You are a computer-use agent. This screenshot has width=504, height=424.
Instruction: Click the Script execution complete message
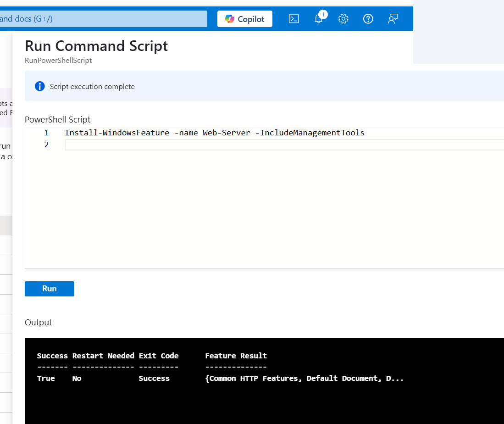pos(92,87)
